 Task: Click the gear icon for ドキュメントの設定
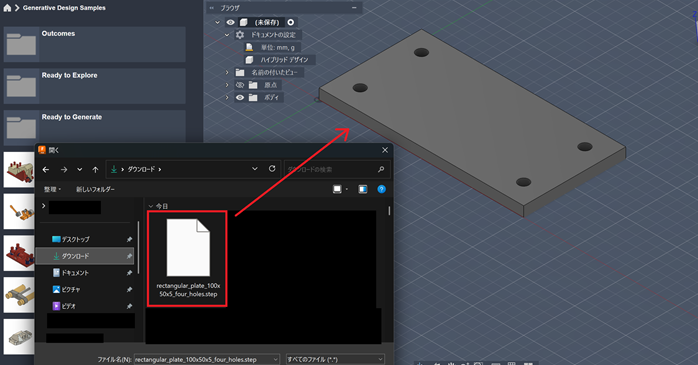pos(240,35)
